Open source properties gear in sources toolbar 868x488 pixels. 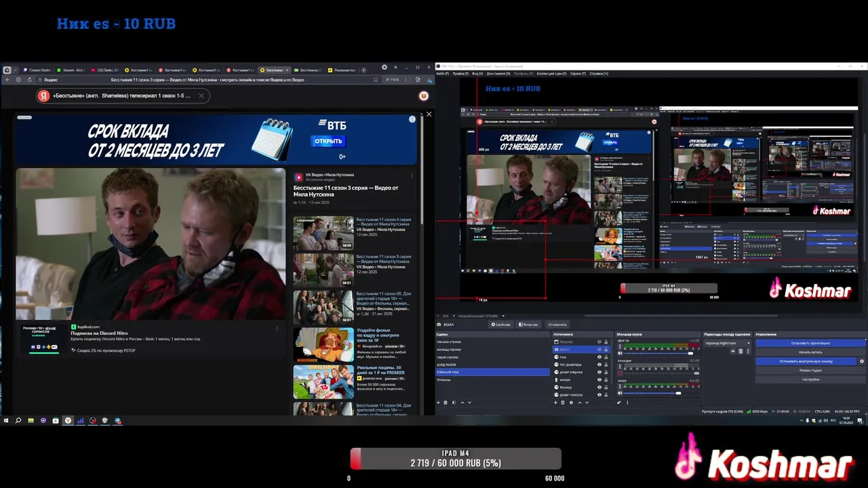[x=571, y=403]
